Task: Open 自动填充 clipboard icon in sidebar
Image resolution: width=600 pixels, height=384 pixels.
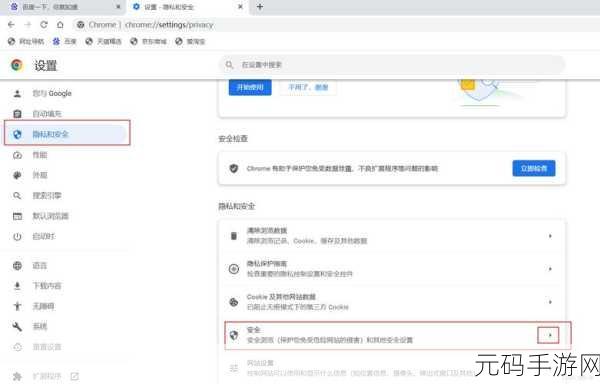Action: click(x=17, y=114)
